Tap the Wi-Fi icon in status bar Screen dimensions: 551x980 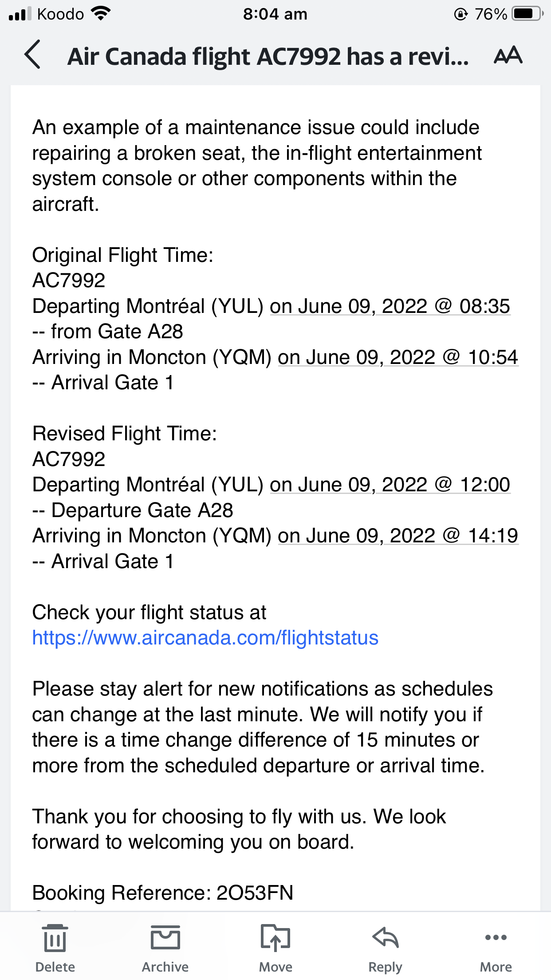[x=101, y=14]
